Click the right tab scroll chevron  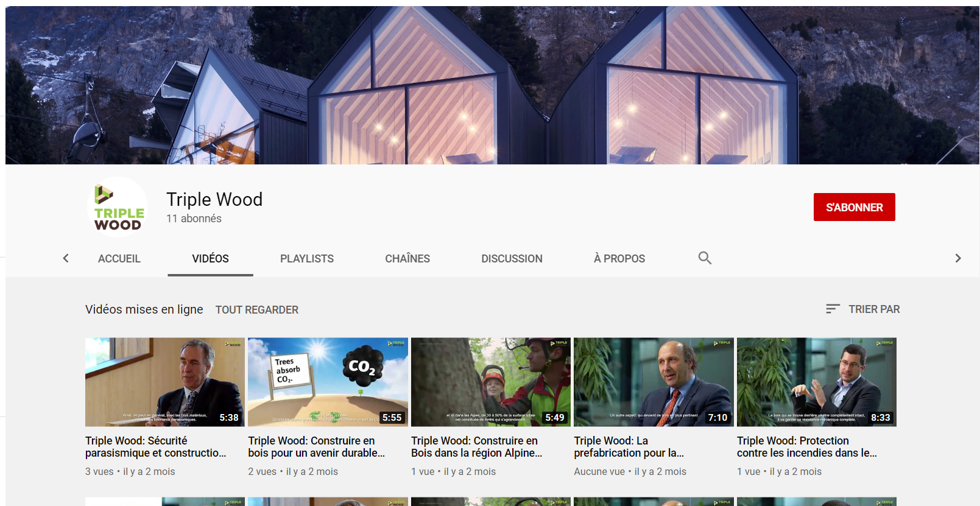point(958,258)
